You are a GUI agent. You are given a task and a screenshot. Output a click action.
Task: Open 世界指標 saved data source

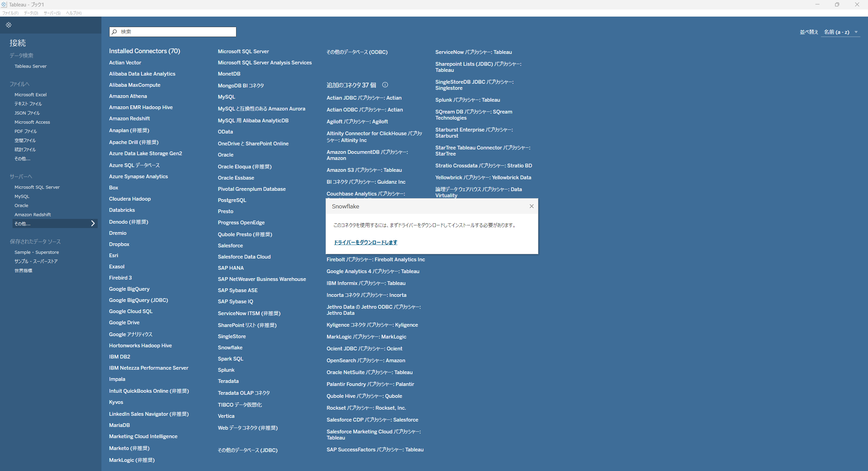23,271
